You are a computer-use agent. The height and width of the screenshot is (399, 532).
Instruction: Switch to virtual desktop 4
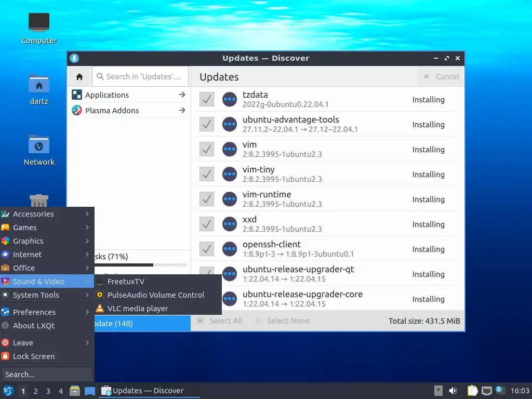[61, 391]
